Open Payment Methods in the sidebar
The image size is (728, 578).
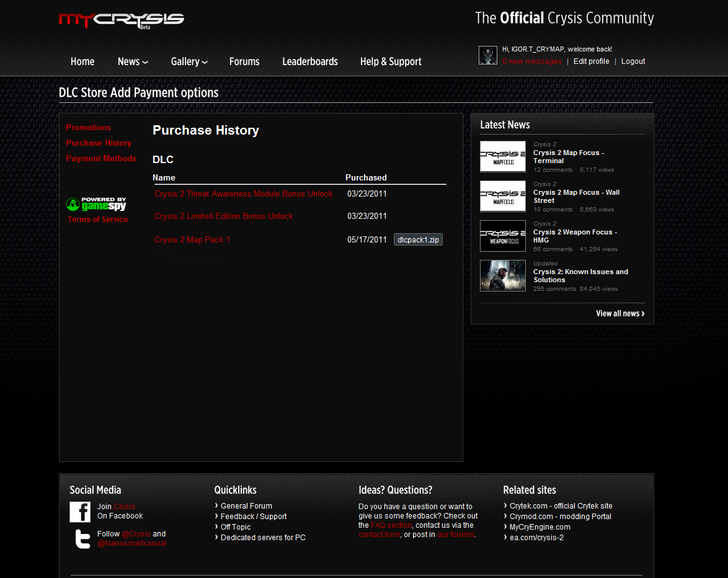100,158
